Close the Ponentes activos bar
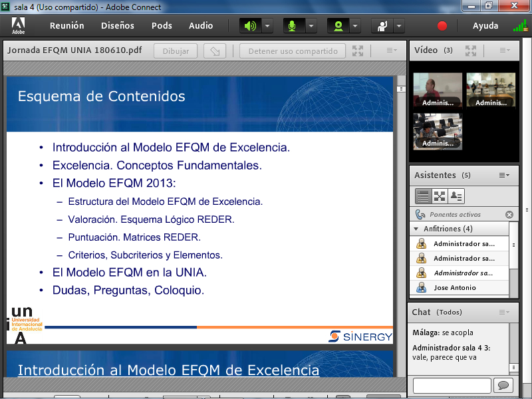 (x=509, y=214)
